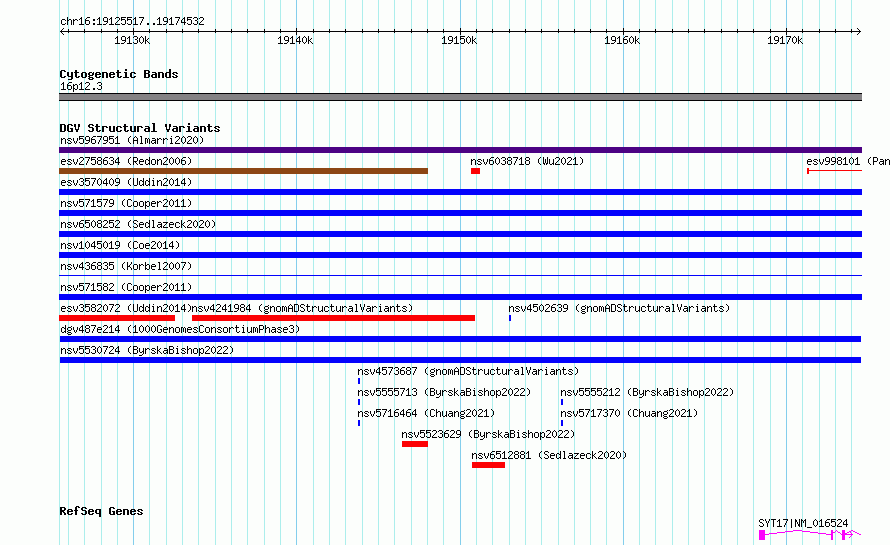Click the small red nsv6038718 variant block
Viewport: 890px width, 545px height.
(476, 171)
